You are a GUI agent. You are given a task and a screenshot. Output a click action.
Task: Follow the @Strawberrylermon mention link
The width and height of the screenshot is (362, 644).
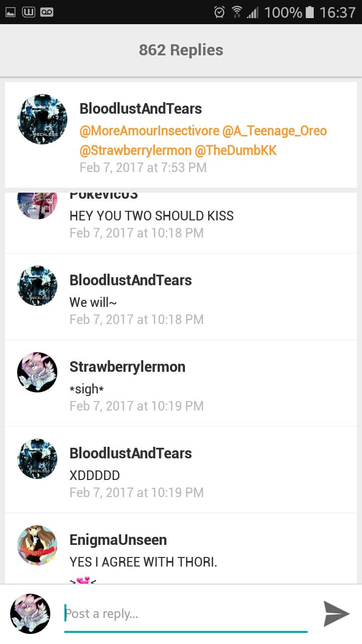(x=135, y=150)
